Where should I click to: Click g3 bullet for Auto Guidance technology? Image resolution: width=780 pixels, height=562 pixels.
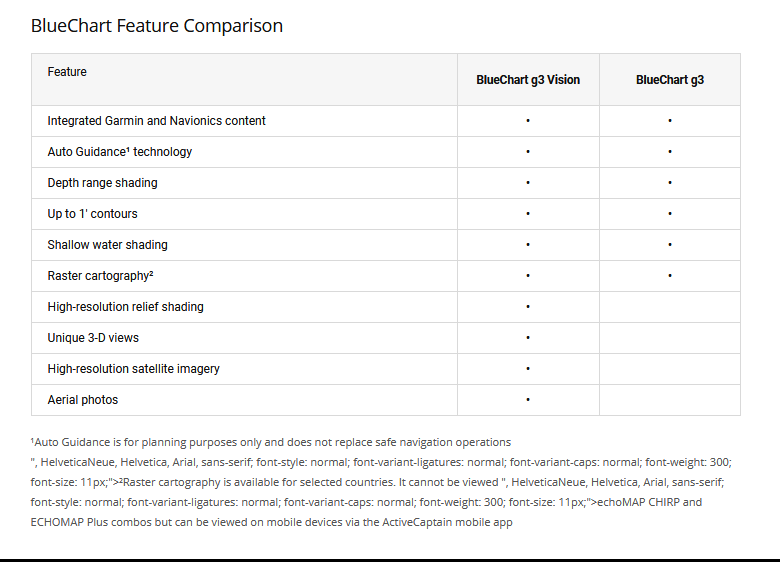(x=669, y=152)
